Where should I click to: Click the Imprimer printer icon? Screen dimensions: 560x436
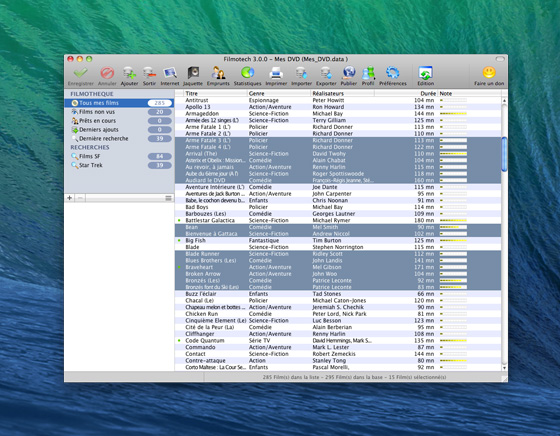[276, 73]
